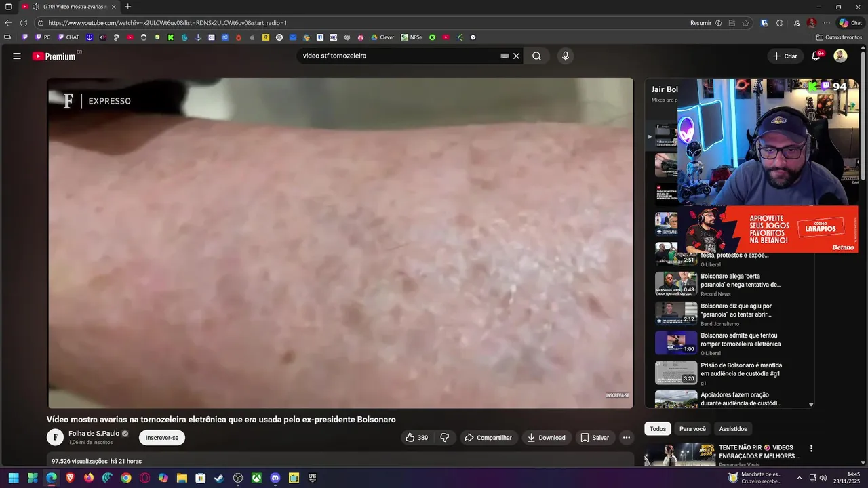Open 'Bolsonaro admite que tentou romper' video
Image resolution: width=868 pixels, height=488 pixels.
point(741,340)
